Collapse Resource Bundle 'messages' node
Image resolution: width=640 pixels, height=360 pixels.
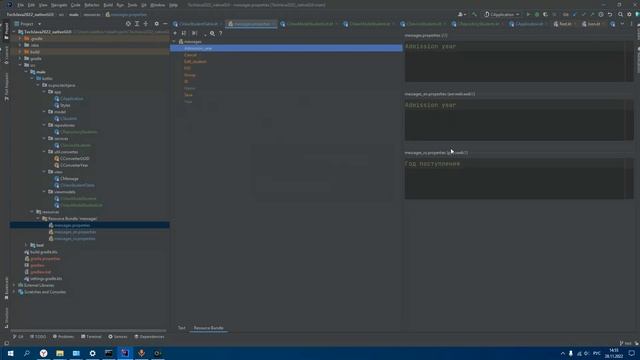tap(38, 218)
